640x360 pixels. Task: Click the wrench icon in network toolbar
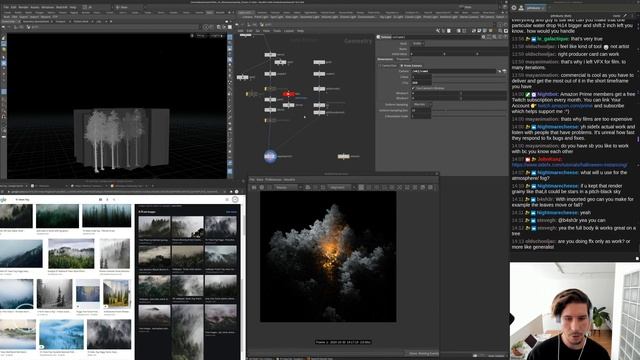click(x=438, y=31)
